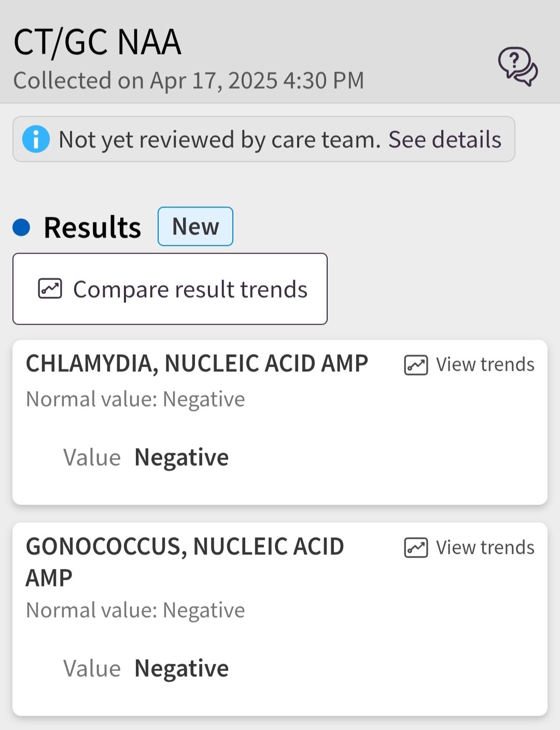The width and height of the screenshot is (560, 730).
Task: Click the blue unread dot beside Results
Action: [21, 227]
